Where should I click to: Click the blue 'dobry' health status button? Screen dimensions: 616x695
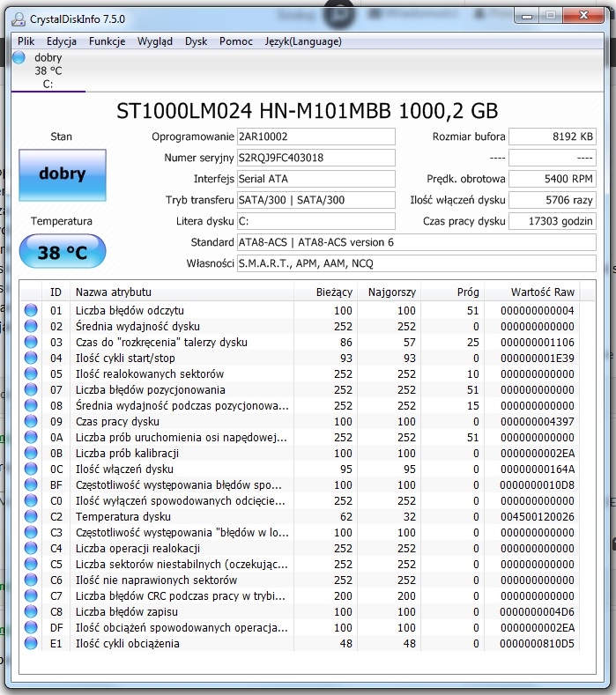63,175
